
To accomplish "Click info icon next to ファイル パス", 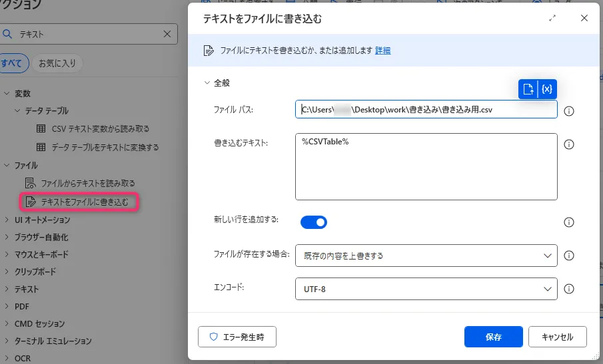I will point(569,111).
